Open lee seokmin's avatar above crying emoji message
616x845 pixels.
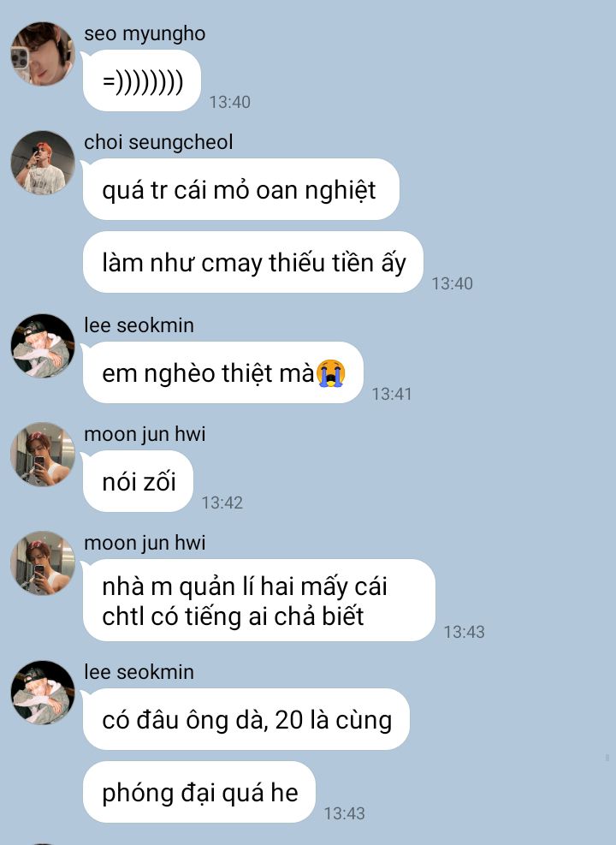pyautogui.click(x=43, y=345)
